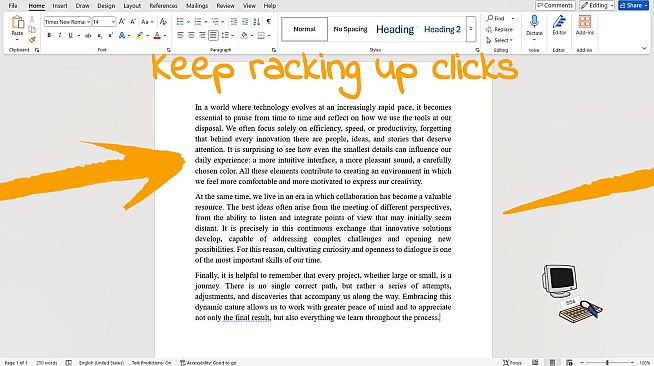Switch to Web Layout view icon
654x366 pixels.
pyautogui.click(x=569, y=362)
